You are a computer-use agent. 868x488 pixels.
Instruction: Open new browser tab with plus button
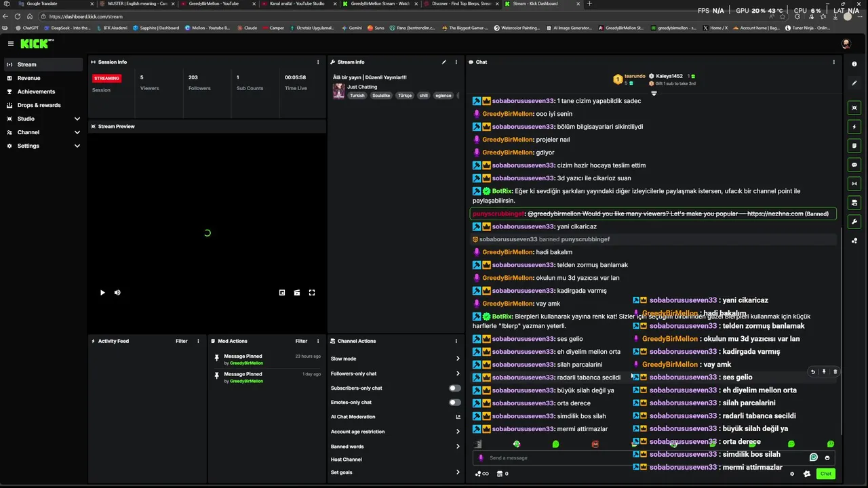pyautogui.click(x=589, y=4)
